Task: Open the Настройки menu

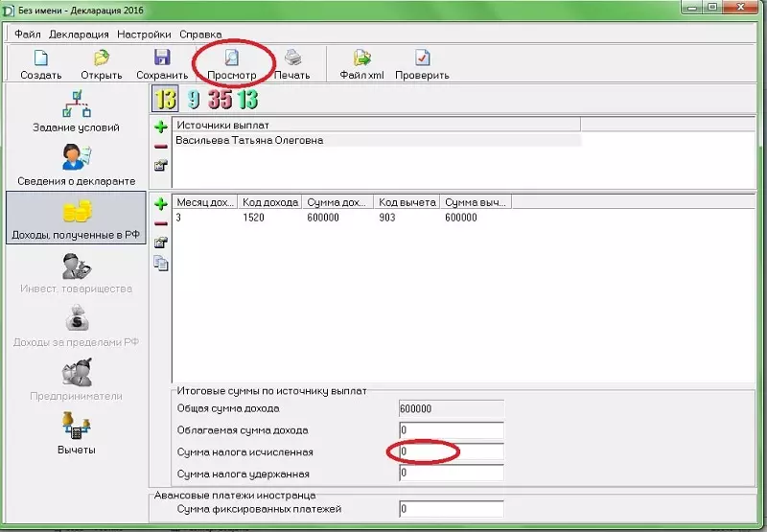Action: pyautogui.click(x=144, y=35)
